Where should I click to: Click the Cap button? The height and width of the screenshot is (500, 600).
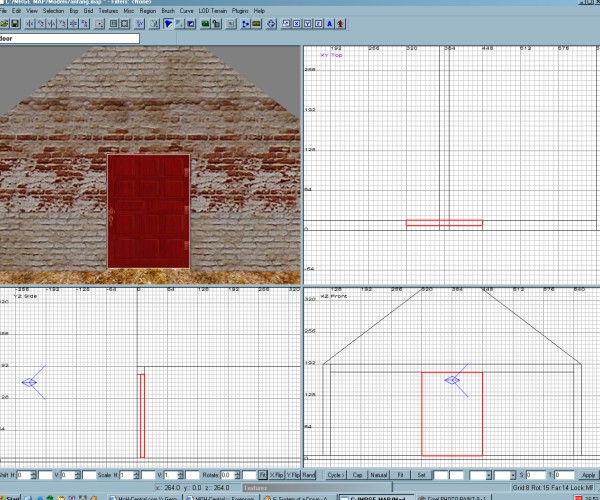(x=357, y=475)
